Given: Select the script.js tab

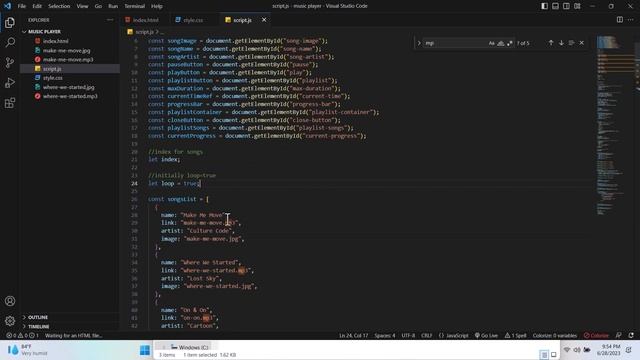Looking at the screenshot, I should coord(242,20).
